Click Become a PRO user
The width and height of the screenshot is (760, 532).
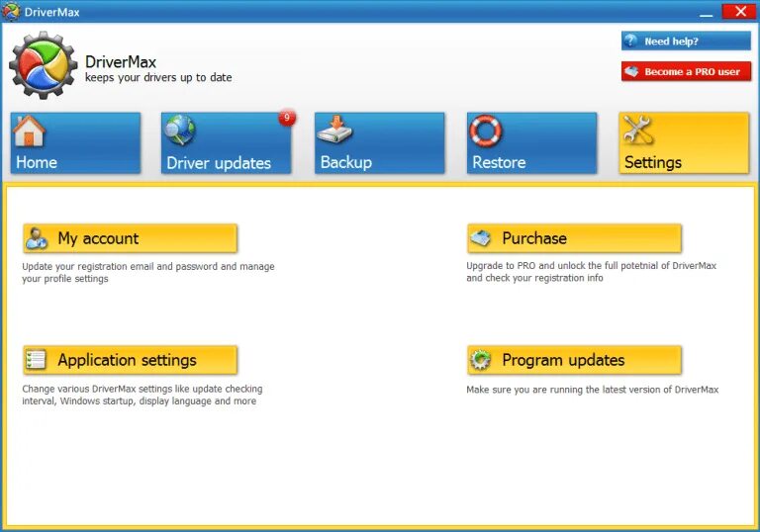click(x=686, y=71)
